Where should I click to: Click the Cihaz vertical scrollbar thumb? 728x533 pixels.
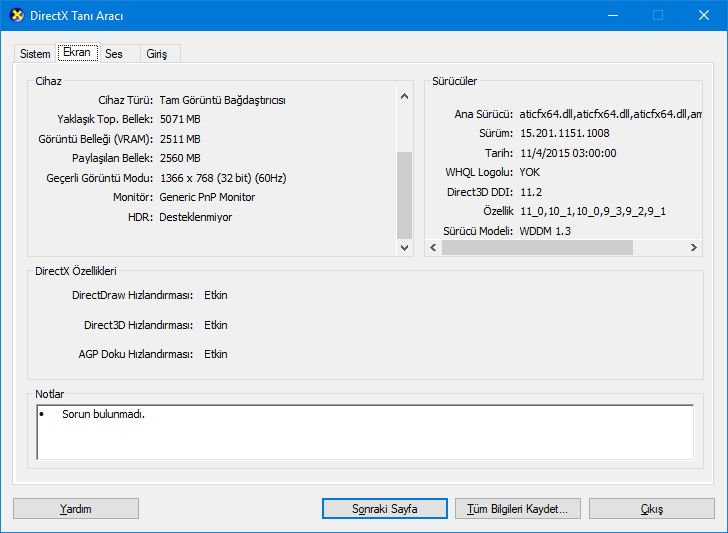(x=404, y=195)
